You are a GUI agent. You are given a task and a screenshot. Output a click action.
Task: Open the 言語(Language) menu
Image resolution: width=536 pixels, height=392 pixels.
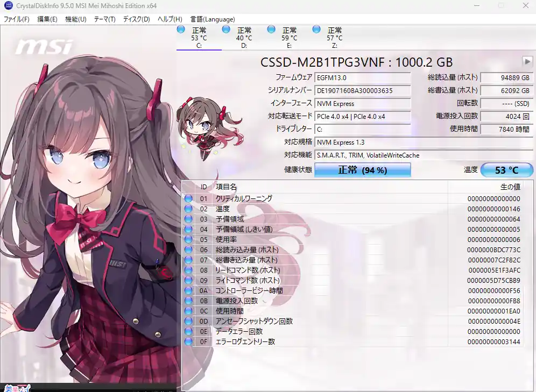pyautogui.click(x=213, y=19)
